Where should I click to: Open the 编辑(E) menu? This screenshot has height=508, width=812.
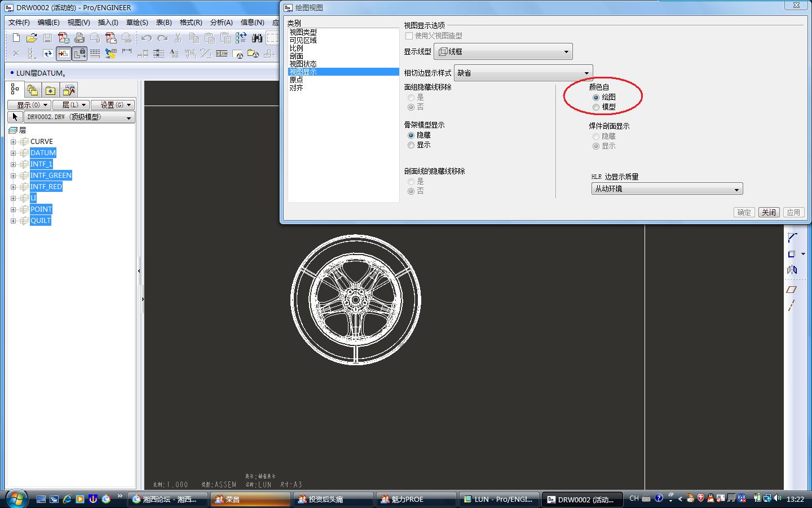click(x=48, y=23)
